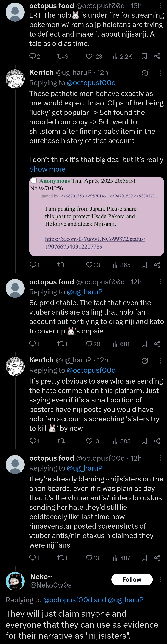Repost the top post with 9 reposts
Viewport: 167px width, 644px height.
(61, 56)
